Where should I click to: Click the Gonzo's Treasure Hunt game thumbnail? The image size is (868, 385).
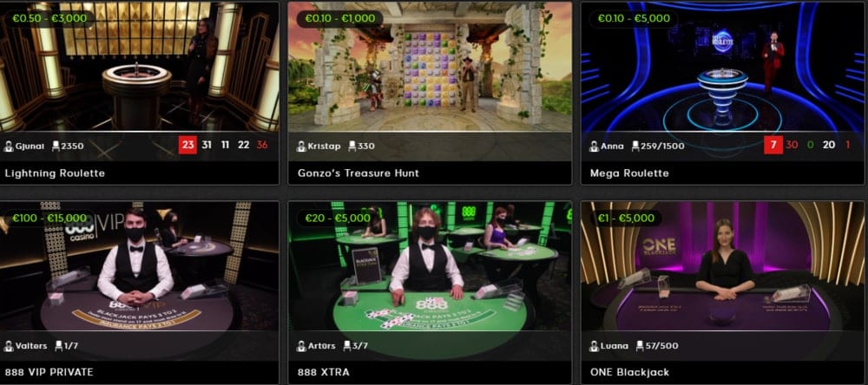(430, 67)
